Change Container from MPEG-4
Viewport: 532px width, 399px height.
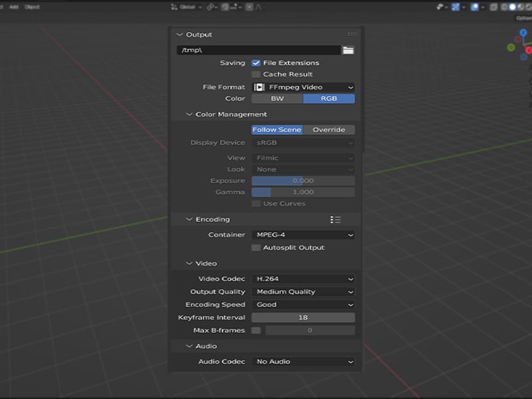pos(303,234)
